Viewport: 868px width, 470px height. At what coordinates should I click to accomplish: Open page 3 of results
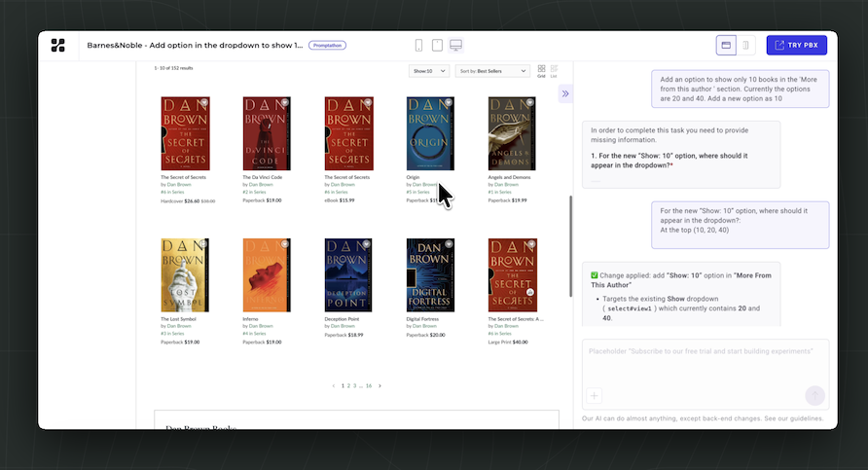pyautogui.click(x=355, y=386)
